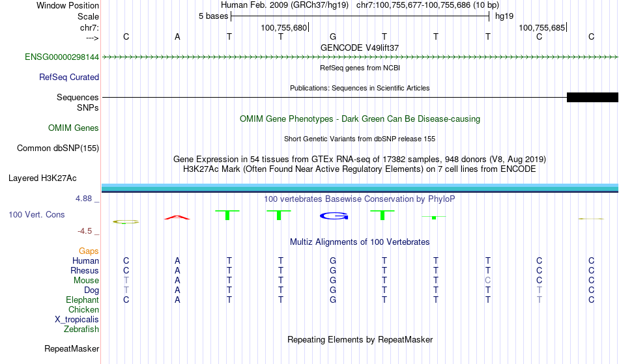Click the GENCODE V49lift37 track title
The image size is (619, 364).
360,48
